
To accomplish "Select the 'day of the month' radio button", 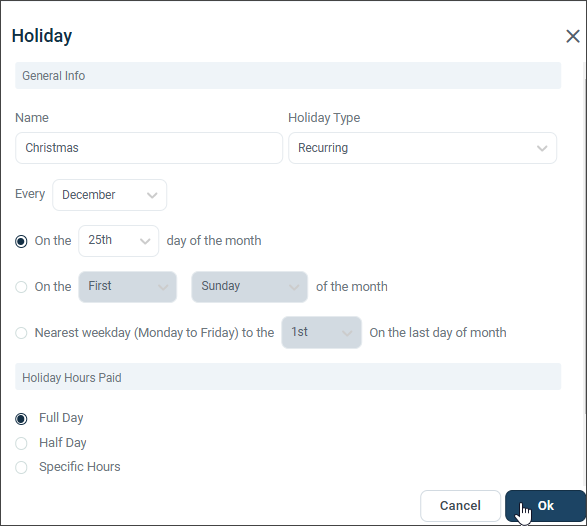I will (21, 241).
